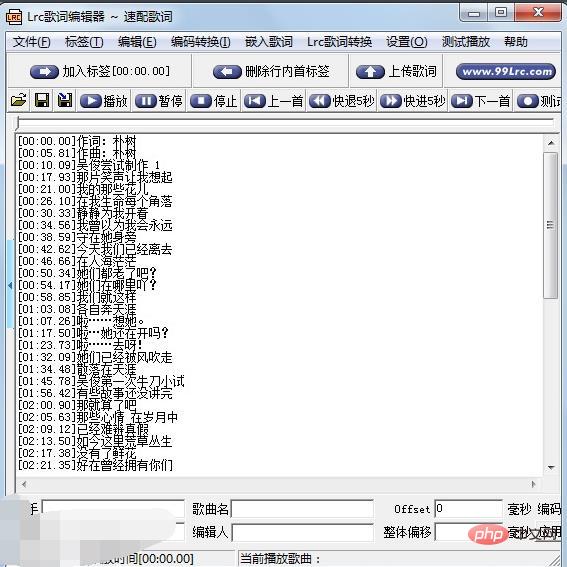
Task: Select line 守在她身旁
Action: [x=77, y=237]
